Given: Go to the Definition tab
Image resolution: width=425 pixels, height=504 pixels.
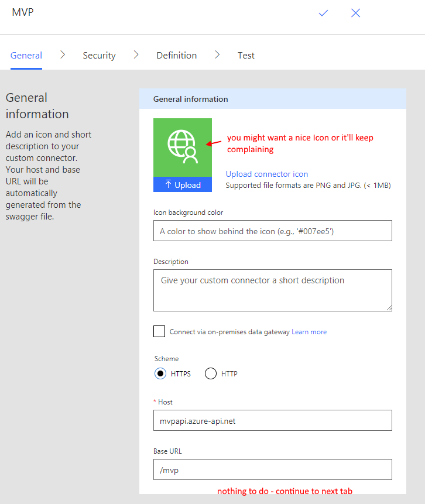Looking at the screenshot, I should [x=176, y=56].
